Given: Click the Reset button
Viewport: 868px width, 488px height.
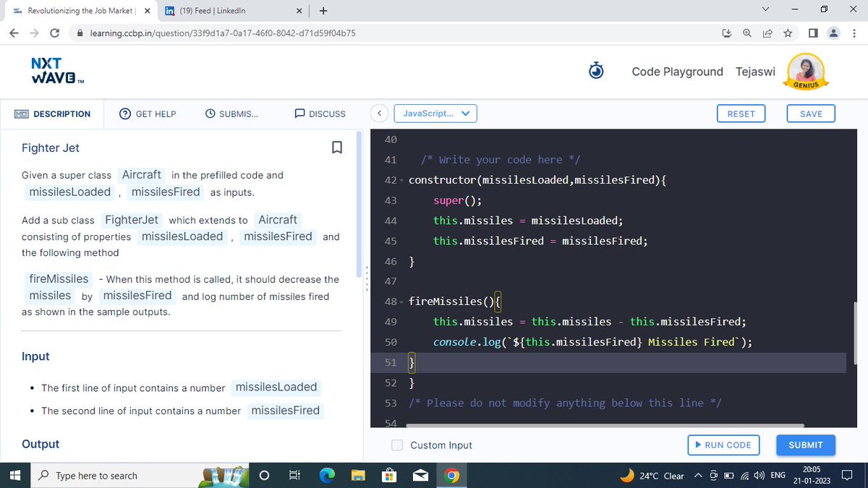Looking at the screenshot, I should 741,114.
